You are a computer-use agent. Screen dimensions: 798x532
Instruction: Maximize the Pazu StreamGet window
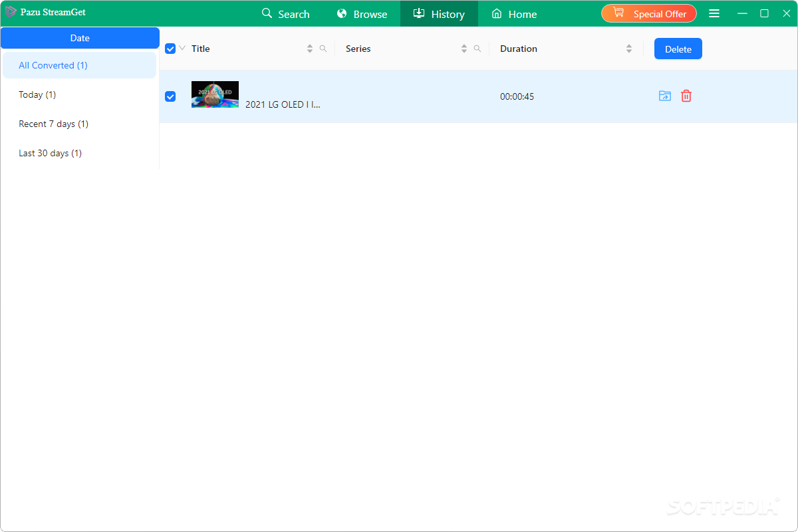[765, 13]
